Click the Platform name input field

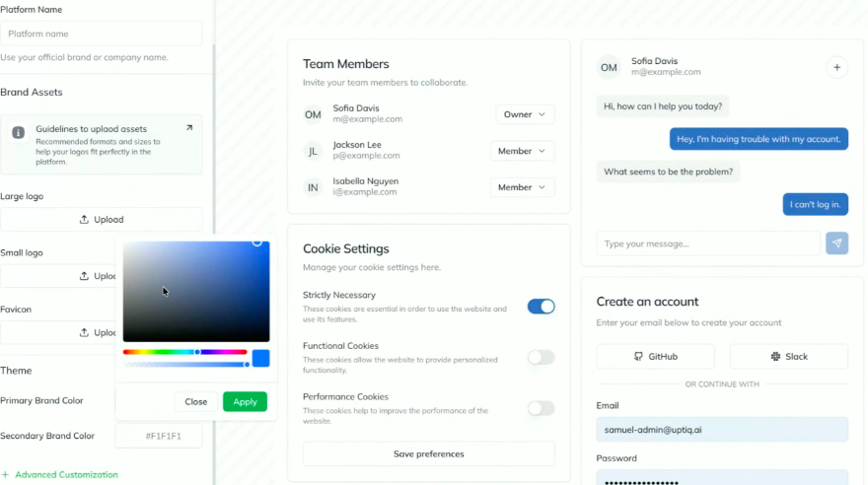point(102,34)
